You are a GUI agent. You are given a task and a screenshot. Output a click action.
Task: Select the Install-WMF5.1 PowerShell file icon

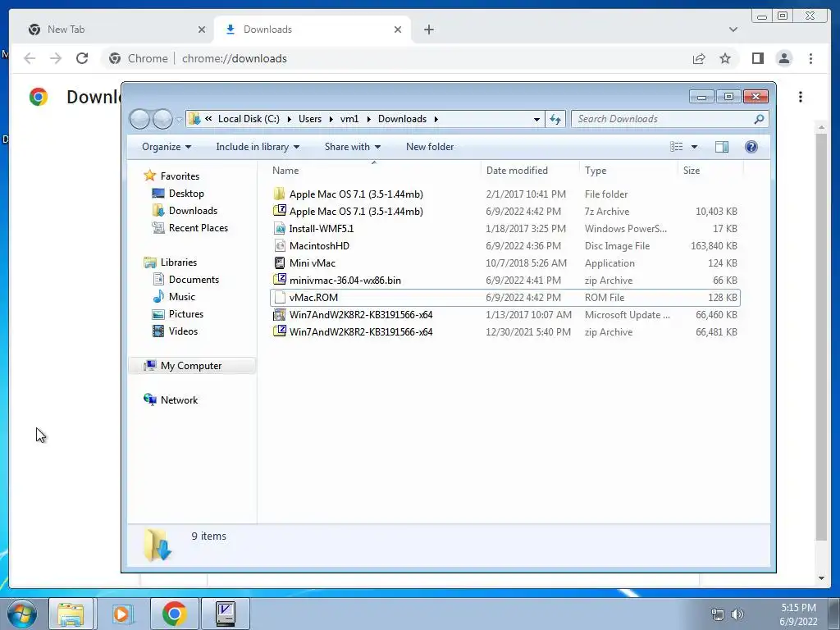(x=279, y=229)
